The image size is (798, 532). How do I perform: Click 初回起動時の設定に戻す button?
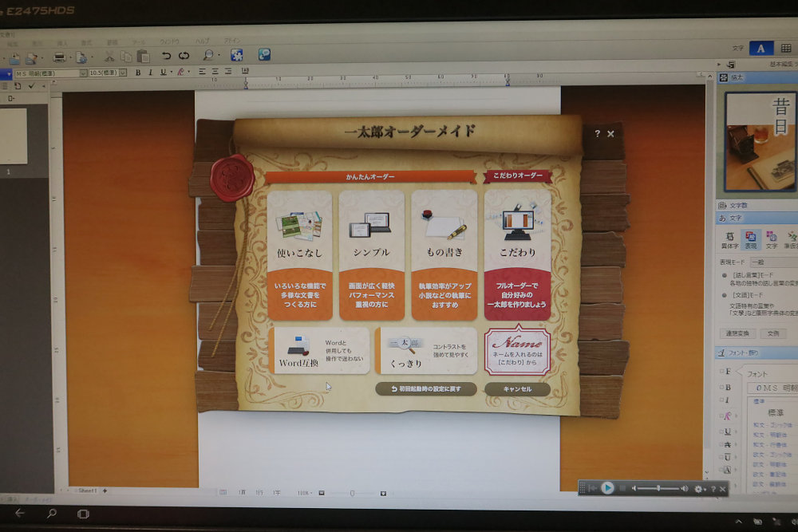tap(426, 388)
